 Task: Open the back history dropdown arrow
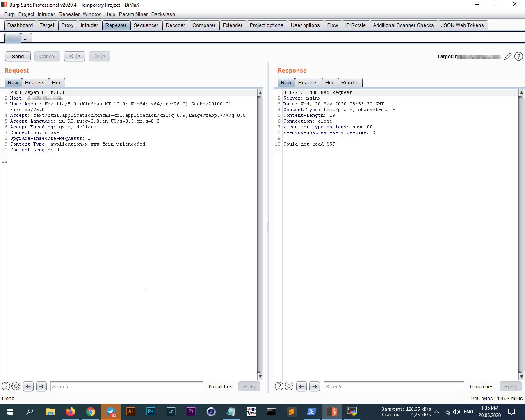(x=80, y=56)
